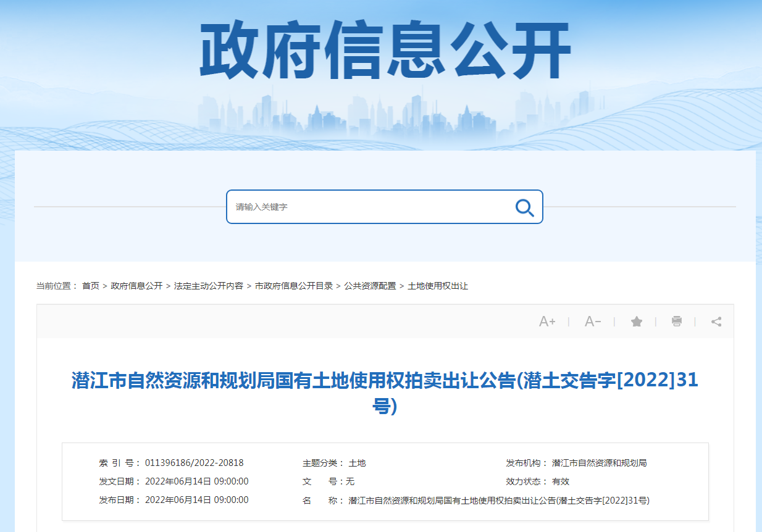Click index number 011396186/2022-20818
This screenshot has width=762, height=532.
tap(195, 463)
